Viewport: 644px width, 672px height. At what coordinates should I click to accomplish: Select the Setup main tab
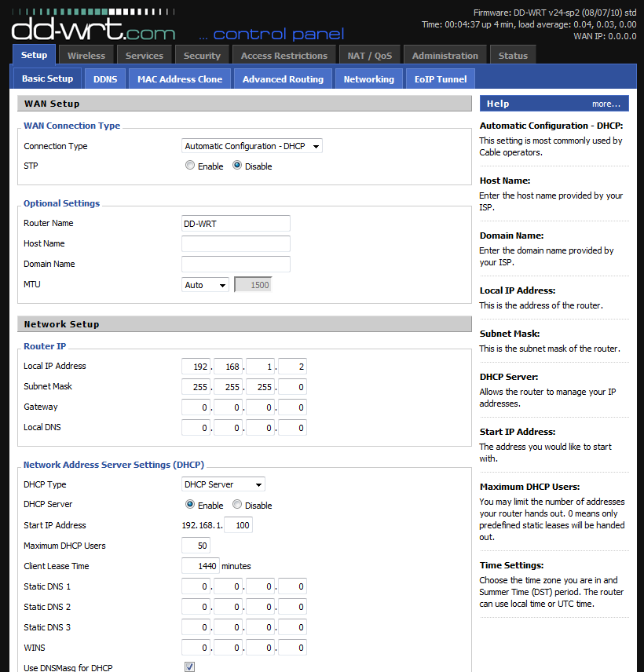click(x=34, y=55)
